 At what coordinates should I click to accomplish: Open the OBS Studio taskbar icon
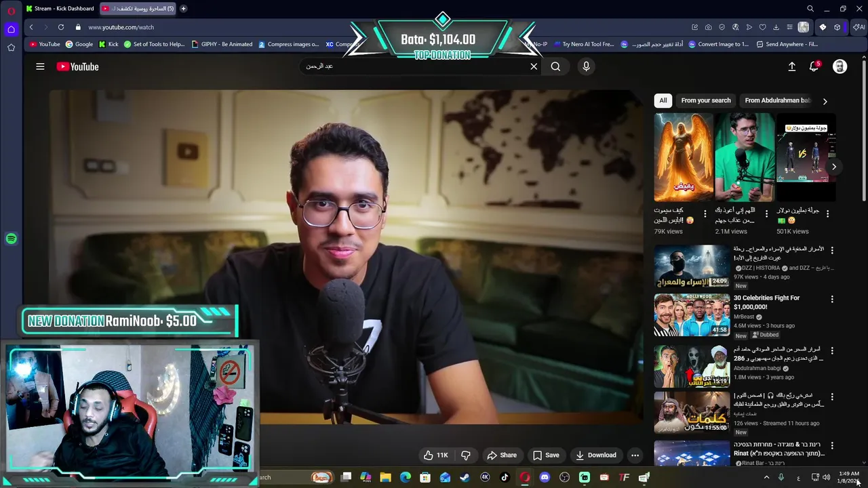[564, 477]
